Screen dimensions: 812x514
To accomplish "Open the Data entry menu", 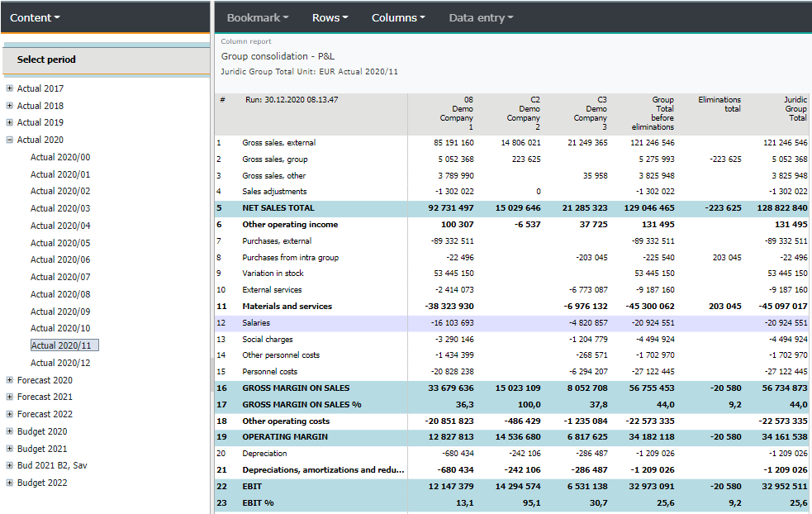I will tap(481, 17).
